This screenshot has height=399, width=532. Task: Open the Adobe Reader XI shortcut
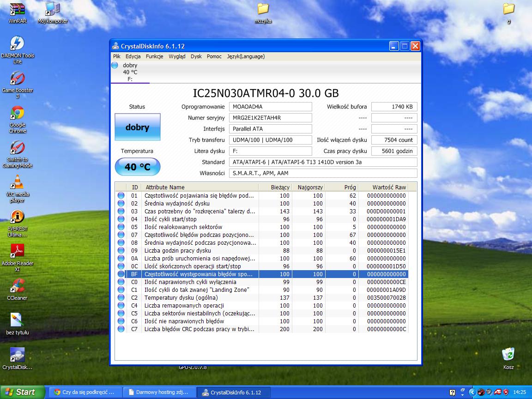tap(17, 258)
